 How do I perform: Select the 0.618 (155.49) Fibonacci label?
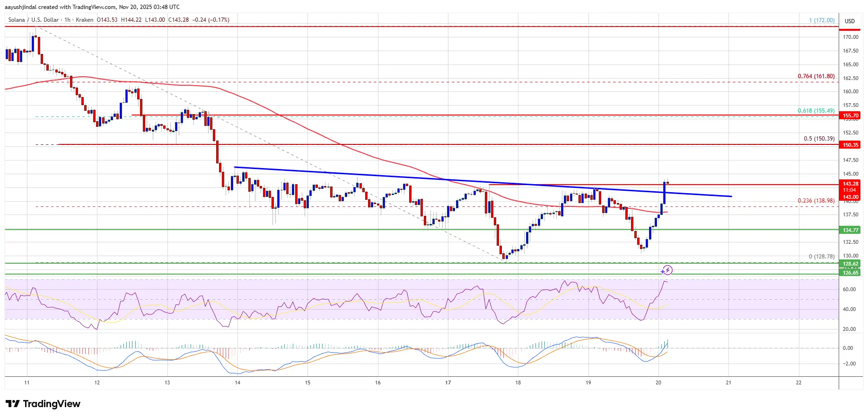pyautogui.click(x=816, y=111)
